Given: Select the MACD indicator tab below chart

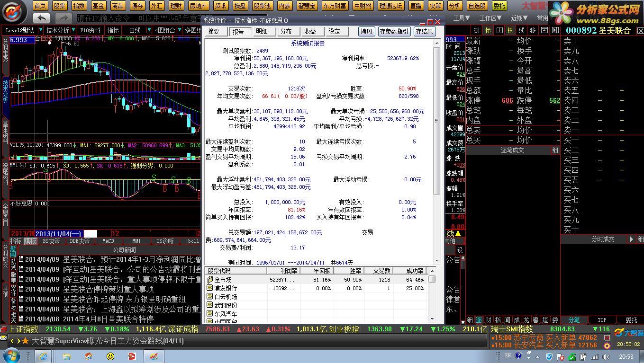Looking at the screenshot, I should (x=108, y=241).
